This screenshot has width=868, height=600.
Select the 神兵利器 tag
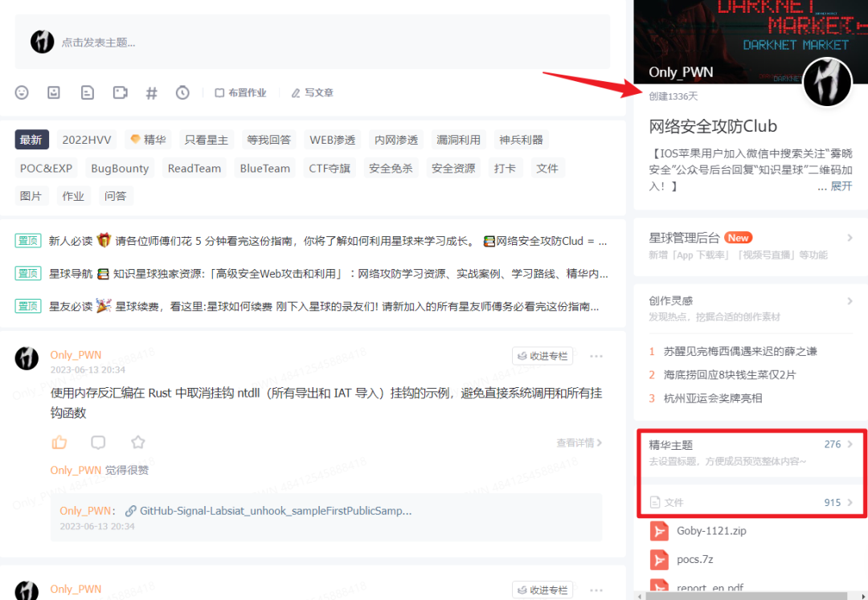coord(521,140)
